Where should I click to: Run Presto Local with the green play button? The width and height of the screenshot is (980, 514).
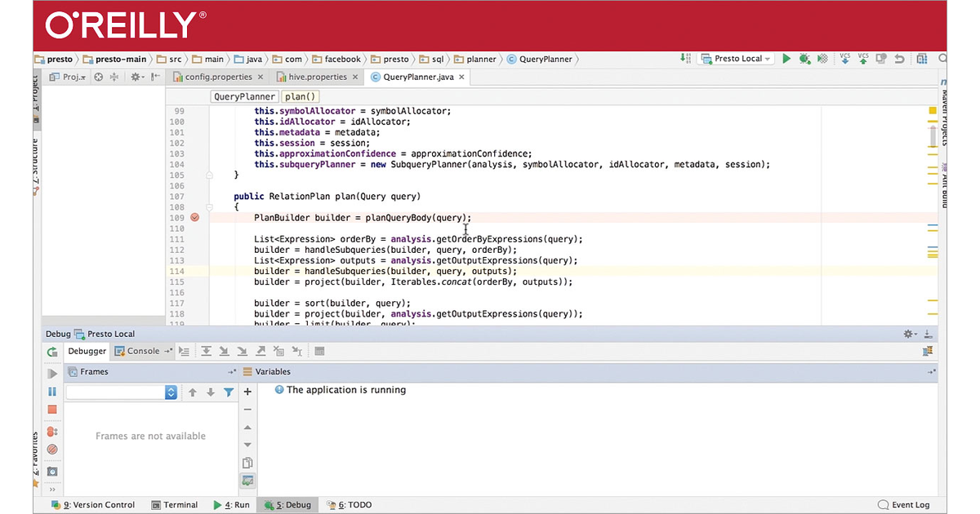pos(786,59)
